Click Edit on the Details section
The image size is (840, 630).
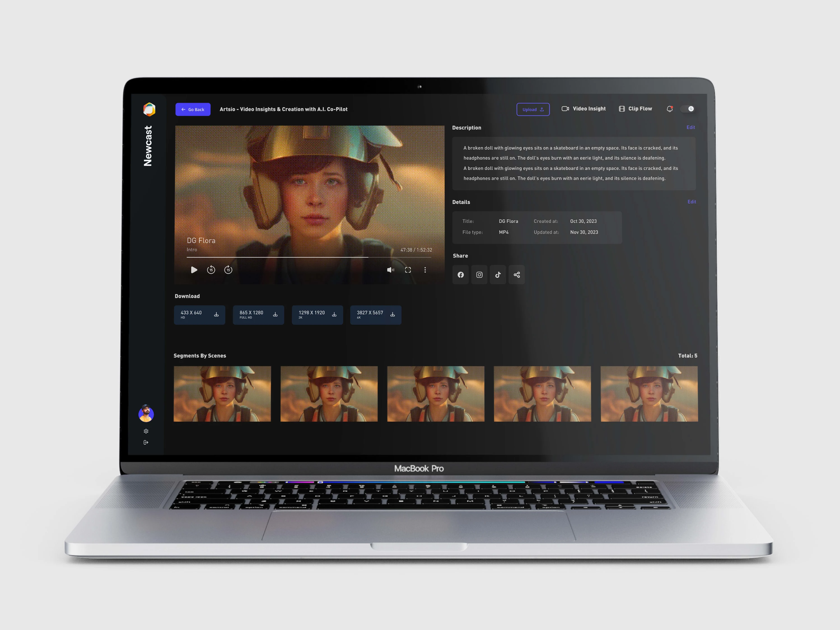point(690,202)
